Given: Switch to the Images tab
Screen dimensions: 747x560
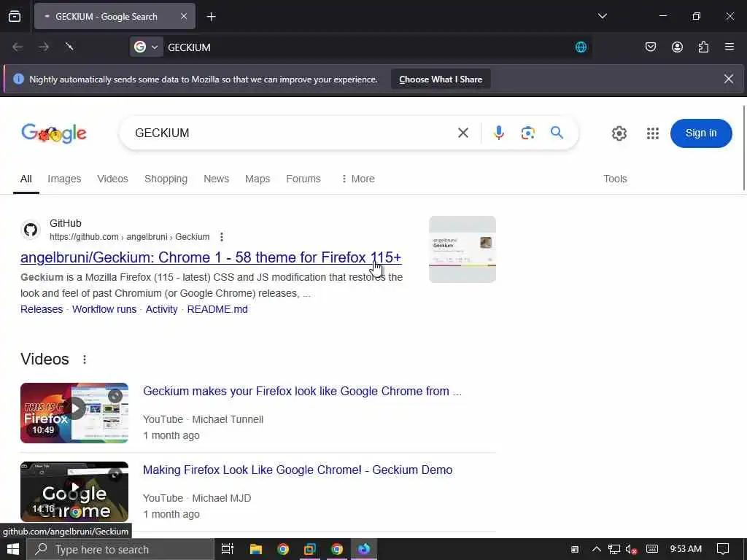Looking at the screenshot, I should pos(64,179).
